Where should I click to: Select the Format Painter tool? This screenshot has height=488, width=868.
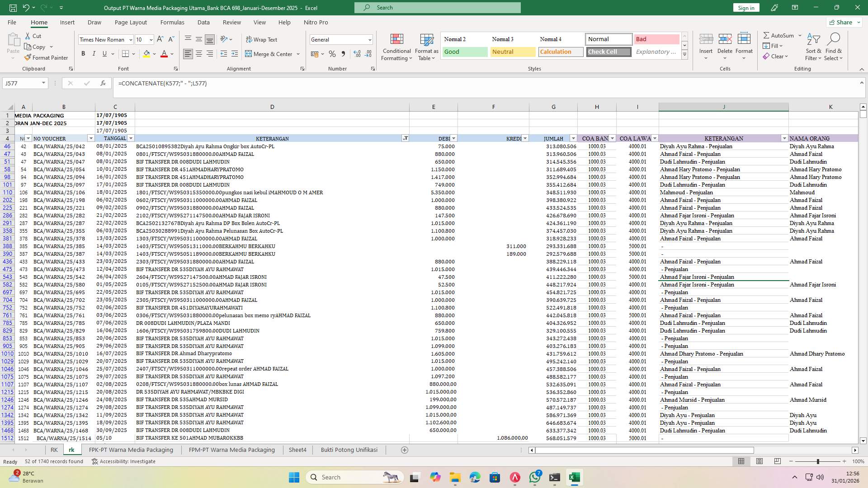[x=47, y=58]
